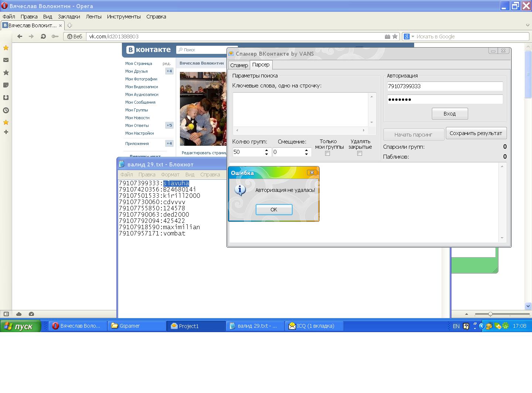Switch to Project1 taskbar button
The image size is (532, 393).
tap(196, 326)
